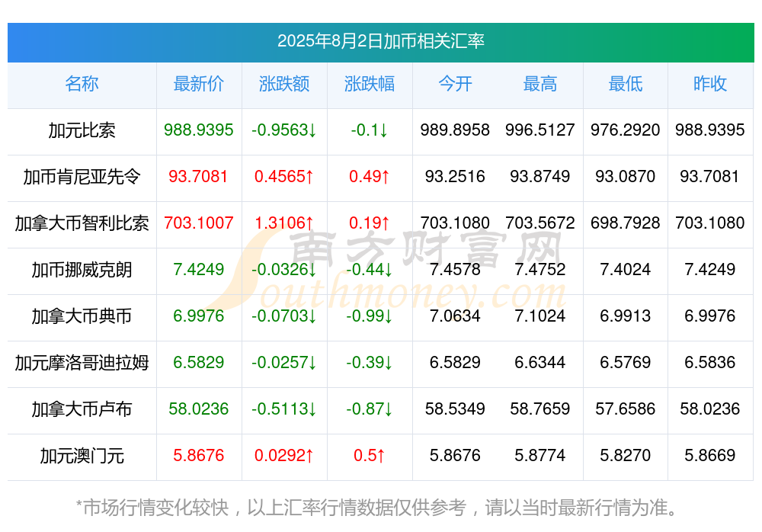762x532 pixels.
Task: Click the high value 5.8774
Action: click(x=540, y=456)
